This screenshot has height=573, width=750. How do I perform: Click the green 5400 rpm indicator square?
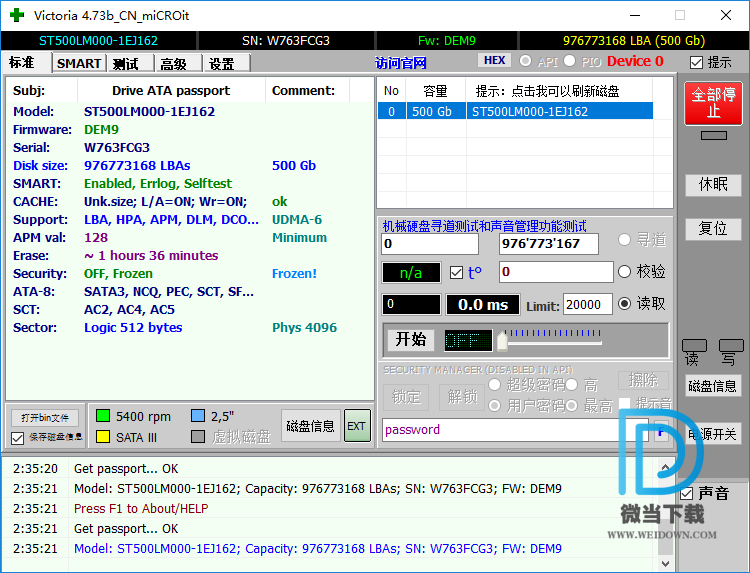pyautogui.click(x=103, y=416)
